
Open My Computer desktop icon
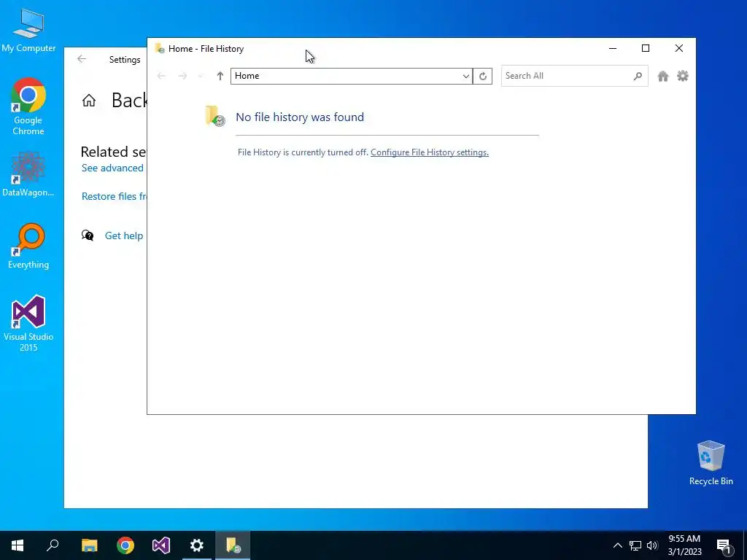point(28,30)
